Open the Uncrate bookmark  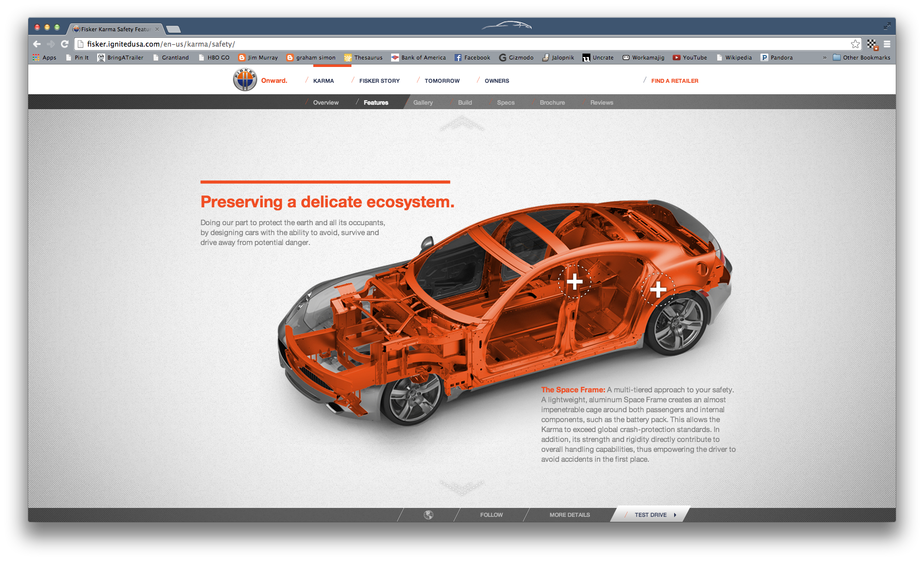[x=598, y=58]
